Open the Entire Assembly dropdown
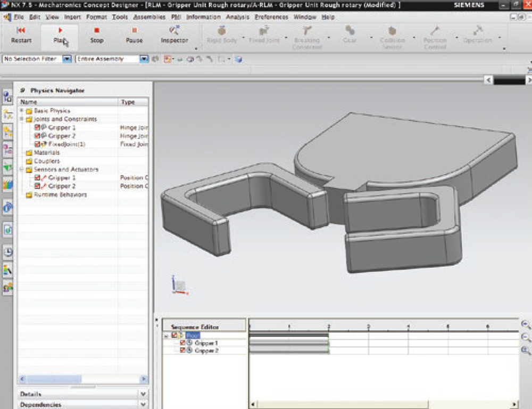The width and height of the screenshot is (532, 409). (x=144, y=59)
